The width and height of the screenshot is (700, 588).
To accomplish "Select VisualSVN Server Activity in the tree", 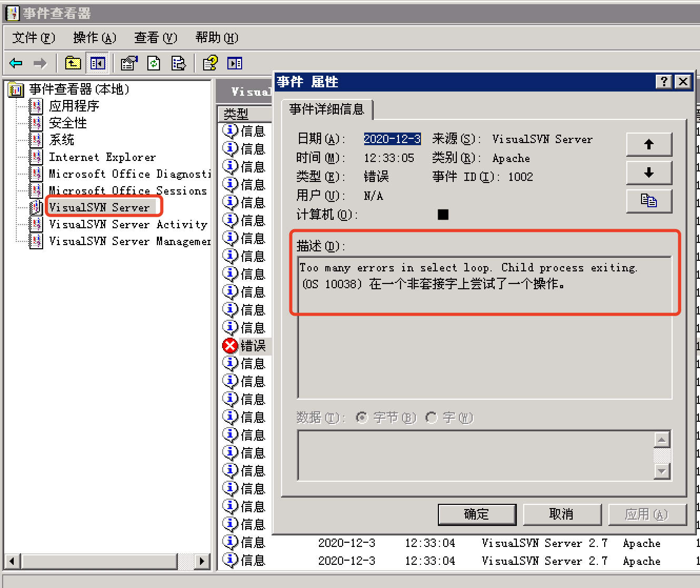I will point(128,225).
